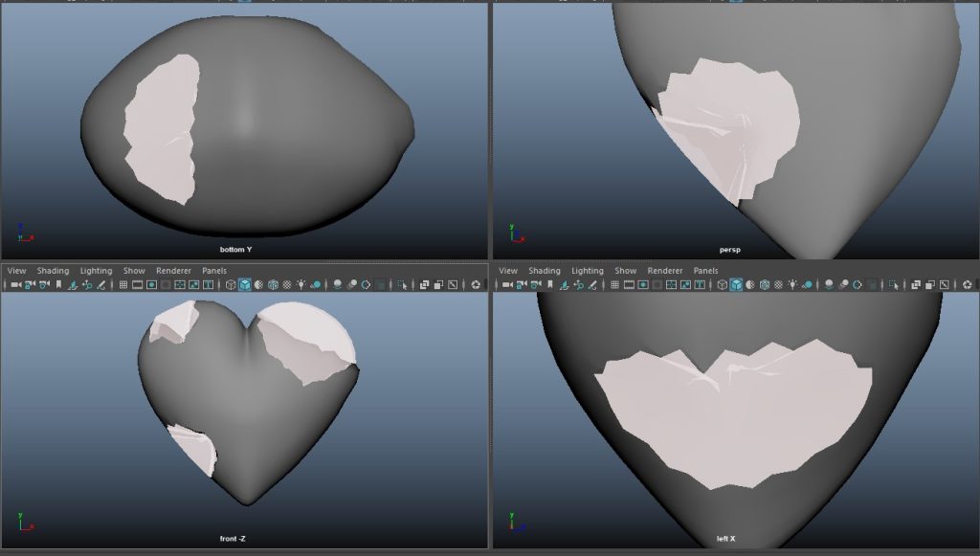Image resolution: width=980 pixels, height=556 pixels.
Task: Open Renderer menu of front -Z panel
Action: point(173,271)
